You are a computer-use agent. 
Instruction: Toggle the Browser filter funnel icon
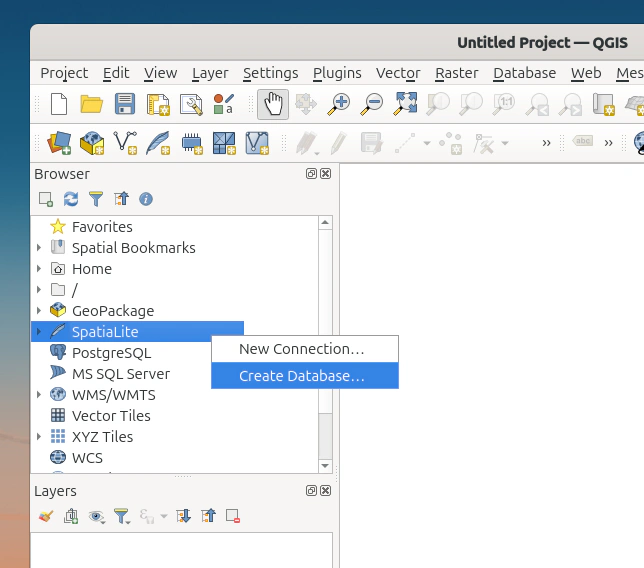[96, 199]
